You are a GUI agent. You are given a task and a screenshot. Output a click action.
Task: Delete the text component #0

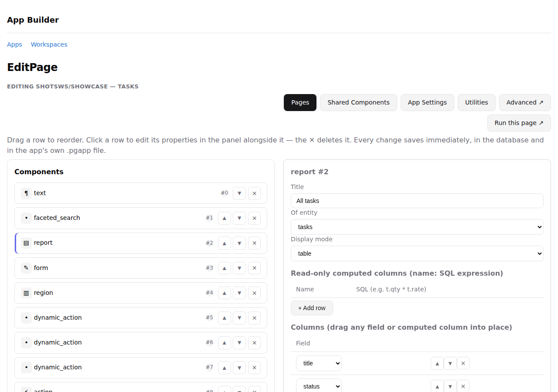[x=254, y=193]
